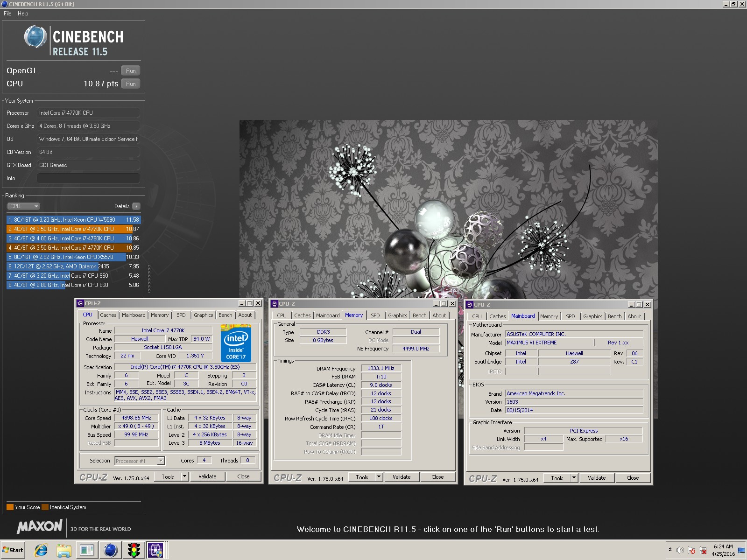Click Tools button in Mainboard window

click(557, 478)
